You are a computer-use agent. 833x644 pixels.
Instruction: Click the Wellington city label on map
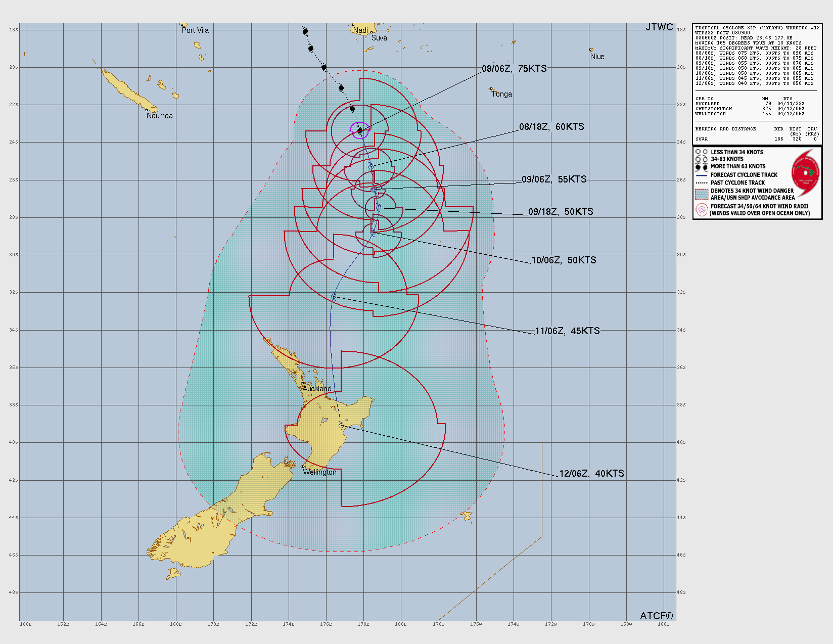click(x=319, y=472)
